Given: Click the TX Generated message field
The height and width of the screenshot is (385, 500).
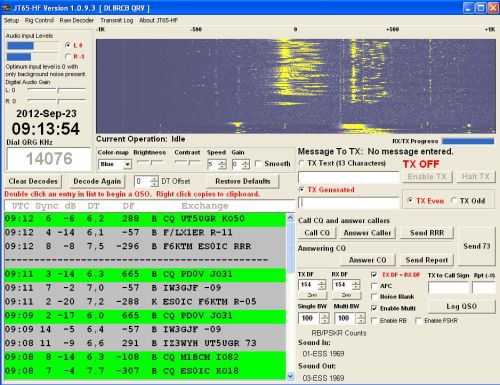Looking at the screenshot, I should [349, 202].
